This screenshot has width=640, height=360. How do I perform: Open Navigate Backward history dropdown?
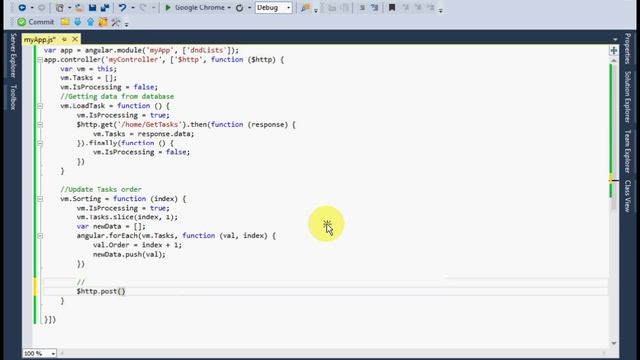[x=32, y=7]
